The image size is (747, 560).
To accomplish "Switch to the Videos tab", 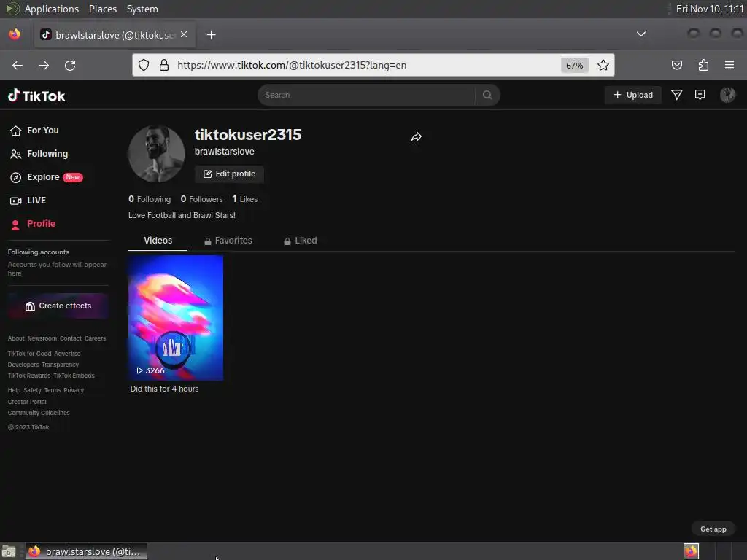I will pyautogui.click(x=158, y=241).
